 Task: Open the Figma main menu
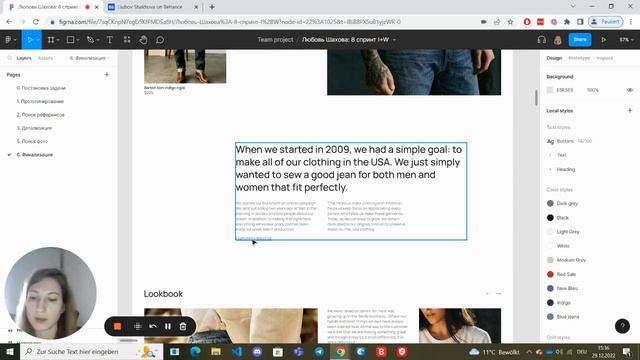[x=8, y=40]
